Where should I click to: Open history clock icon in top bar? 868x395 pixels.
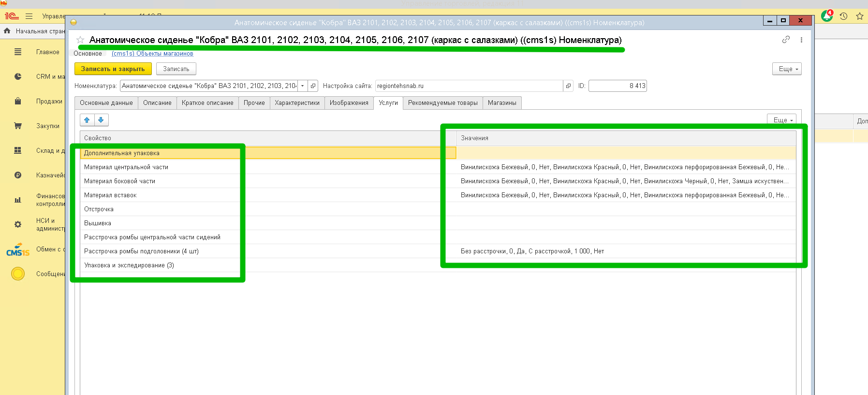click(843, 16)
